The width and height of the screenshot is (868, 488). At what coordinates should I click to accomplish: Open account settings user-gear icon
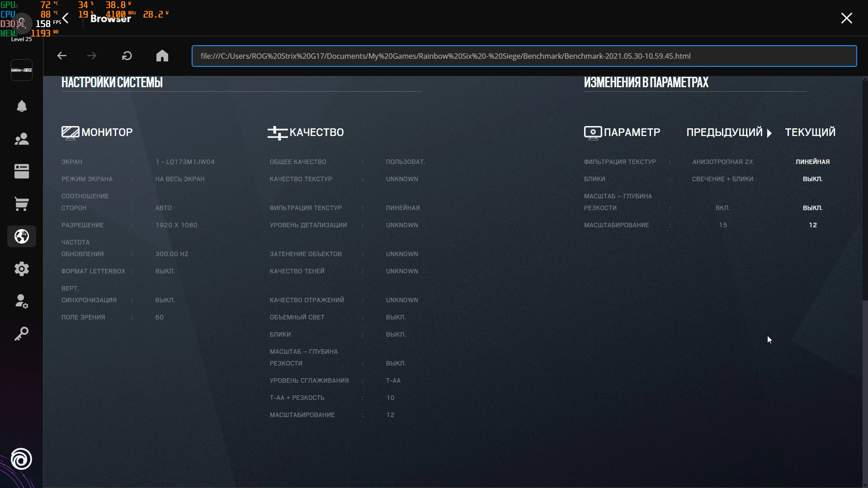pyautogui.click(x=22, y=301)
